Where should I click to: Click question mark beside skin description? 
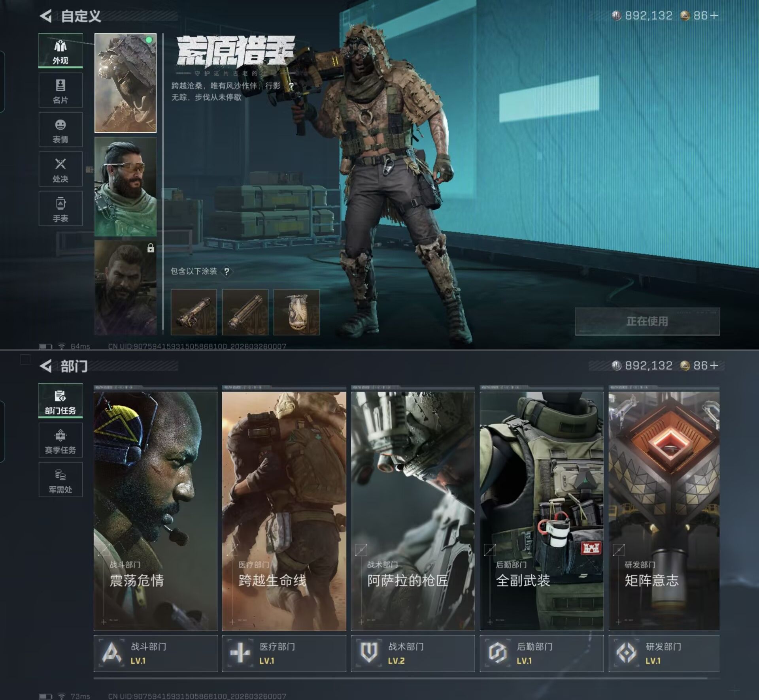coord(291,86)
